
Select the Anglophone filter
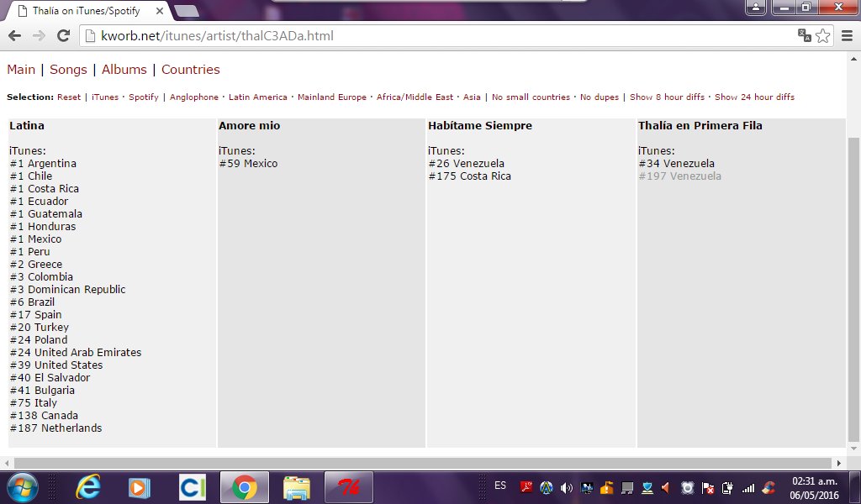pyautogui.click(x=194, y=97)
